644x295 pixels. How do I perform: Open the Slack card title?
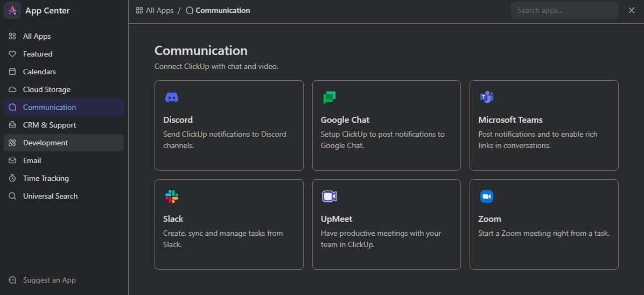click(x=173, y=219)
